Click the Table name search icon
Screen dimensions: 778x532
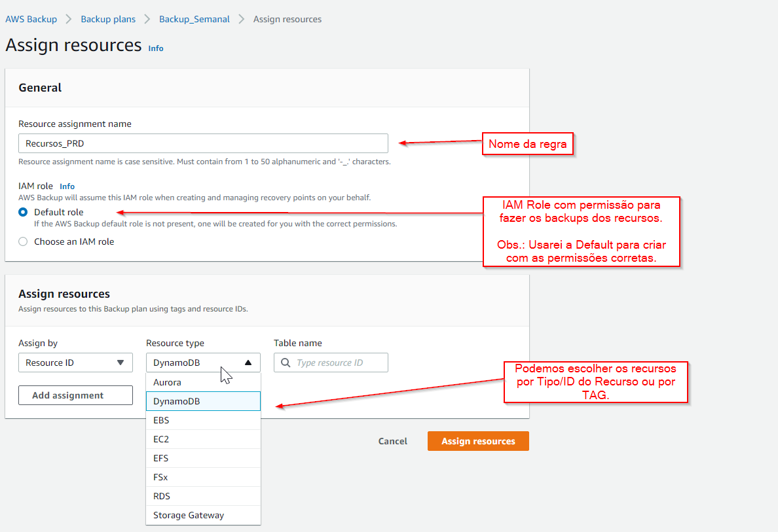pos(286,363)
